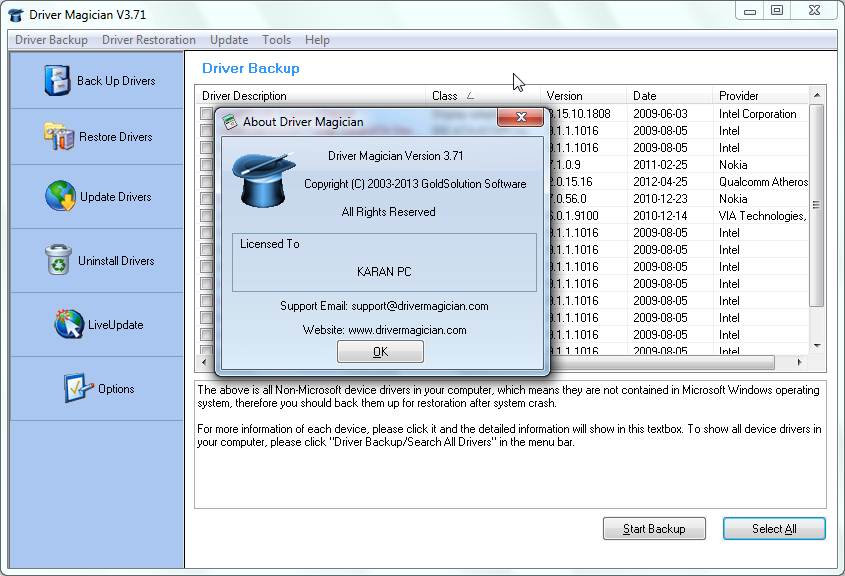Viewport: 845px width, 576px height.
Task: Launch LiveUpdate from the sidebar
Action: click(x=97, y=324)
